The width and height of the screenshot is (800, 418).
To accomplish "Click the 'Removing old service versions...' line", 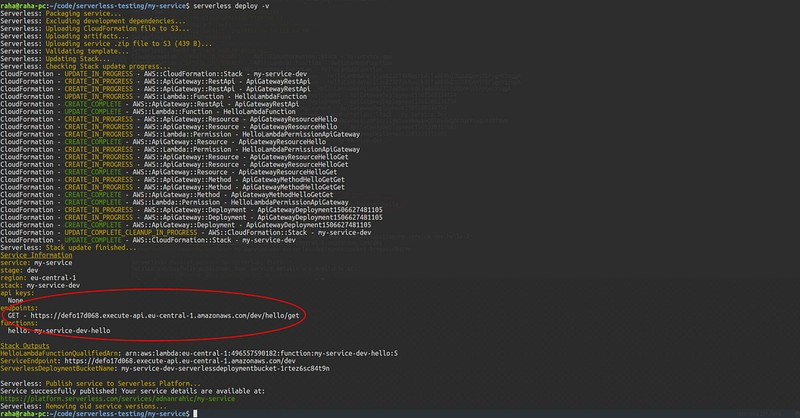I will tap(83, 406).
